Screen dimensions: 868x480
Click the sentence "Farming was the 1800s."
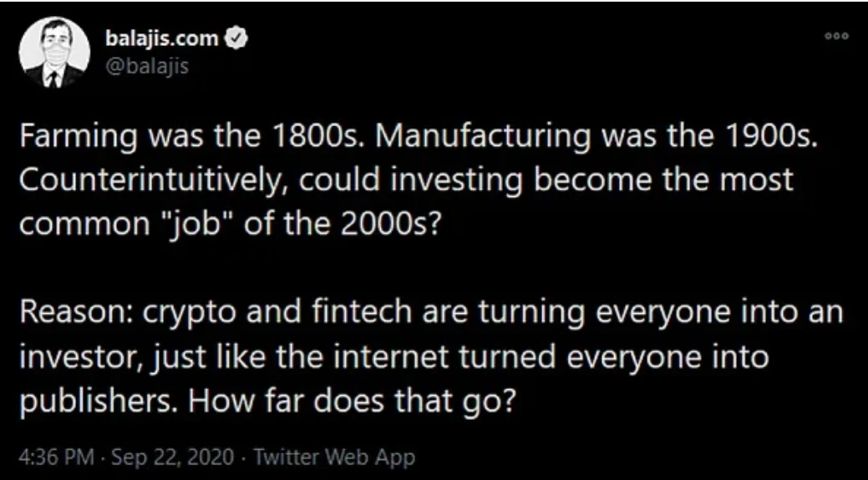(193, 137)
